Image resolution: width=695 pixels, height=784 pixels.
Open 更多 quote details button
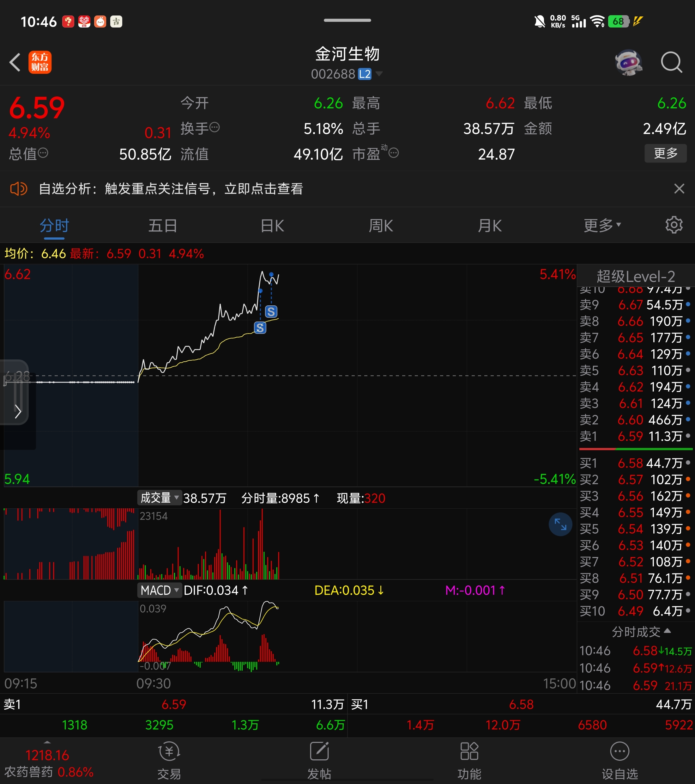pos(666,153)
